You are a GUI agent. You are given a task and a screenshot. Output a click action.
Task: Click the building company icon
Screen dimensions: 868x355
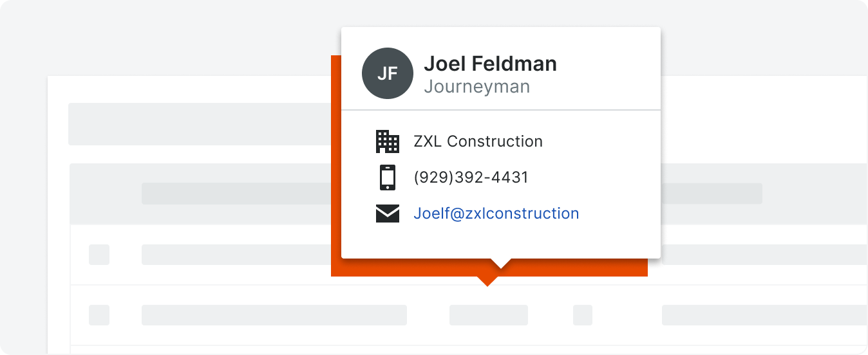388,141
